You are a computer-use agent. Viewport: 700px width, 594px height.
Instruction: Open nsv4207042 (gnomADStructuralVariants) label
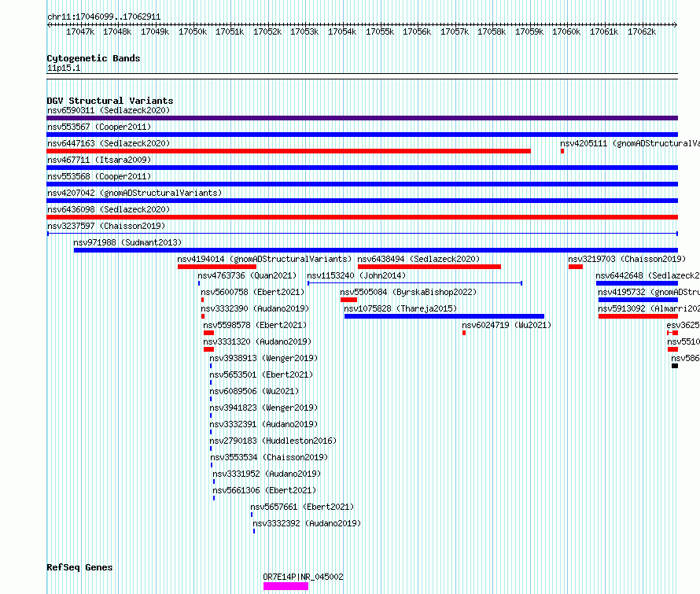(x=134, y=193)
